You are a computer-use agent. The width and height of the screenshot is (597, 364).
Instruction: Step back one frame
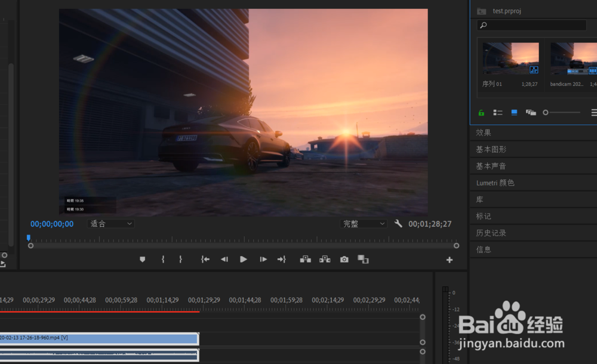pos(224,260)
